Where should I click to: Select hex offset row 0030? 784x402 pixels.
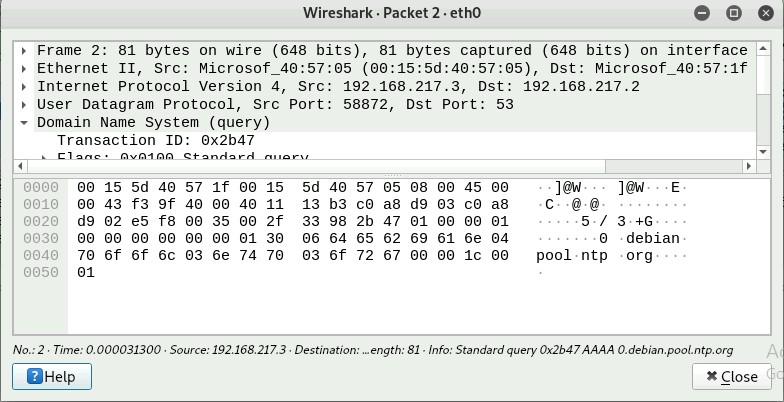pos(41,238)
